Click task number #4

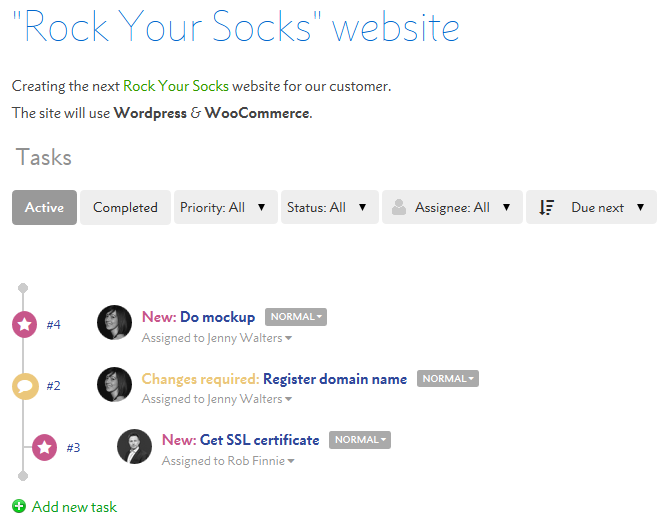(x=53, y=324)
